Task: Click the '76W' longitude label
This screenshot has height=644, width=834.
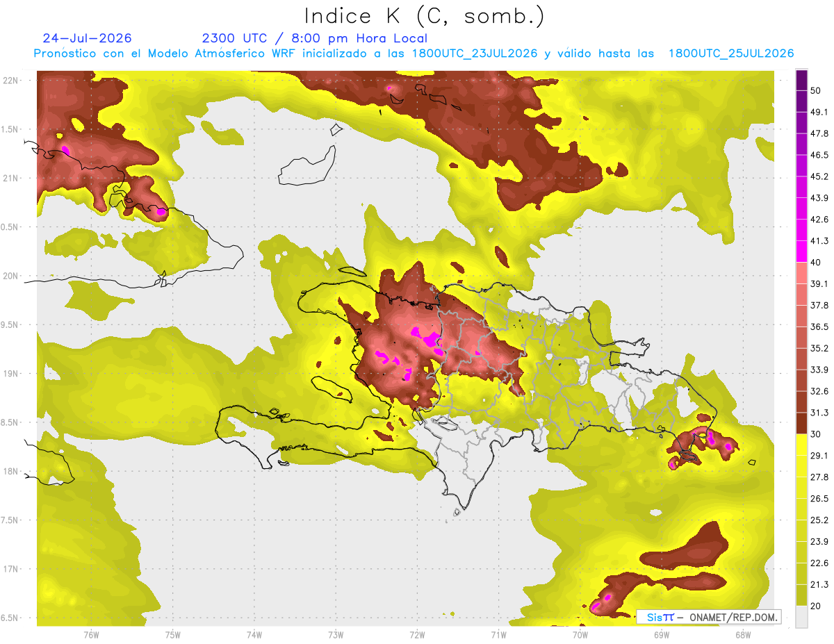Action: [x=91, y=634]
